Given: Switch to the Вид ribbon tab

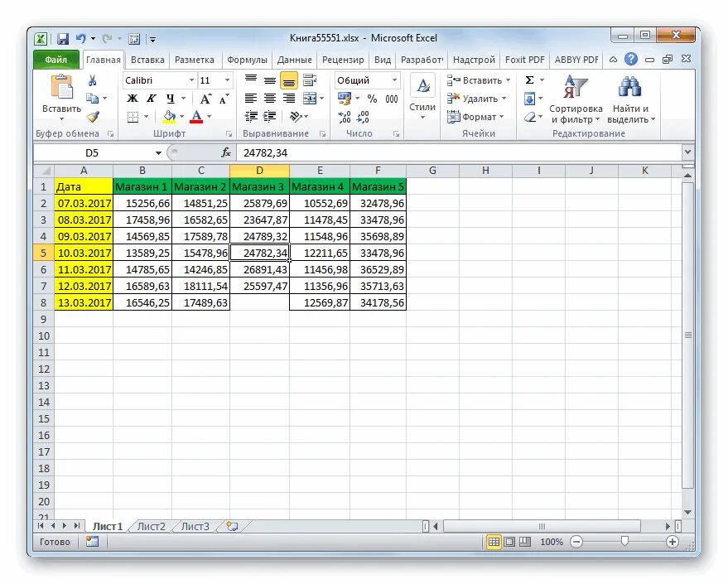Looking at the screenshot, I should [383, 60].
